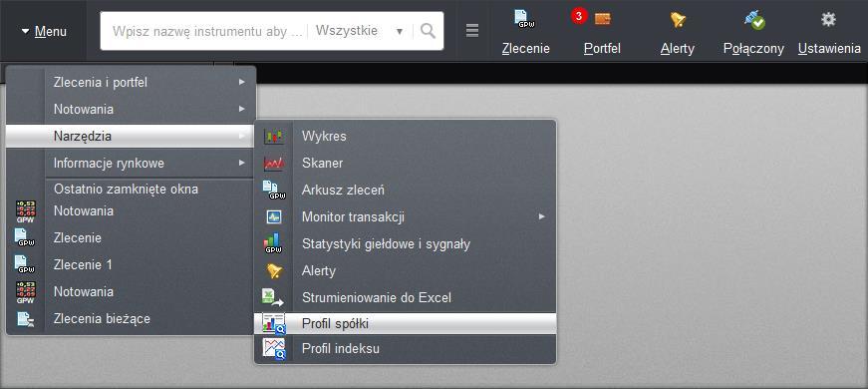868x389 pixels.
Task: Select Narzędzia menu entry
Action: (131, 136)
